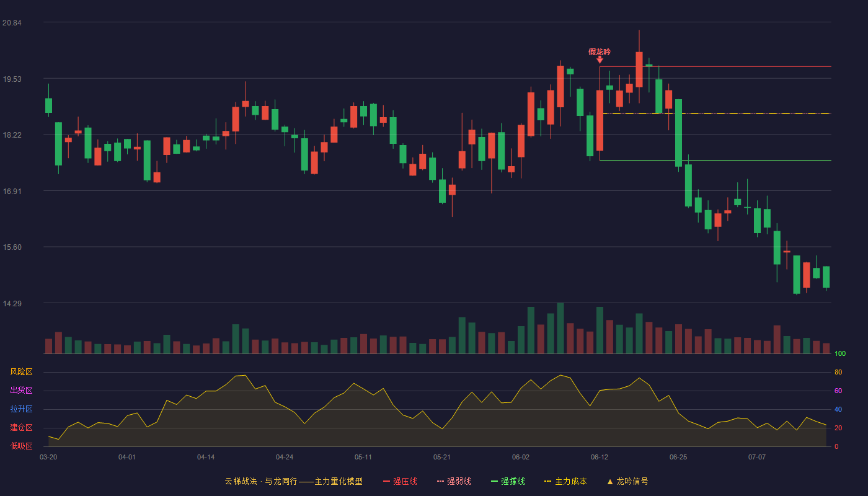Screen dimensions: 868x496
Task: Click the 06-12 date label
Action: coord(600,457)
